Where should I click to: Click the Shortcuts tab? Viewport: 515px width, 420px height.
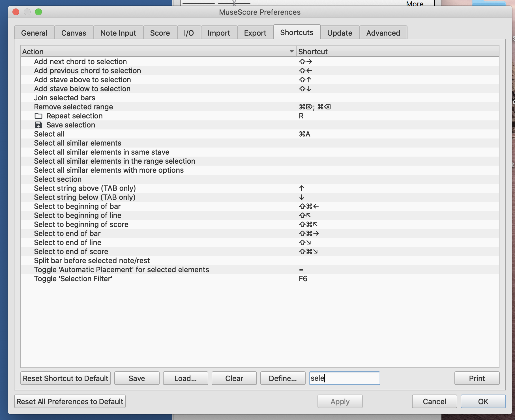pyautogui.click(x=297, y=32)
